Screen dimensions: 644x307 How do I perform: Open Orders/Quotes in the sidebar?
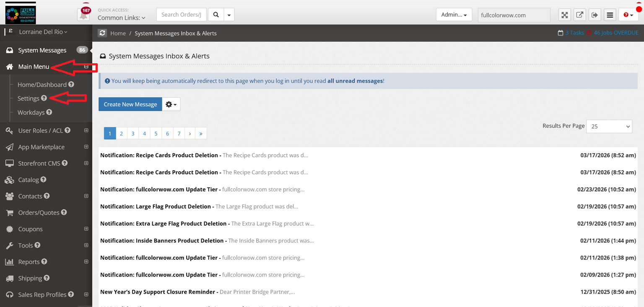click(39, 212)
